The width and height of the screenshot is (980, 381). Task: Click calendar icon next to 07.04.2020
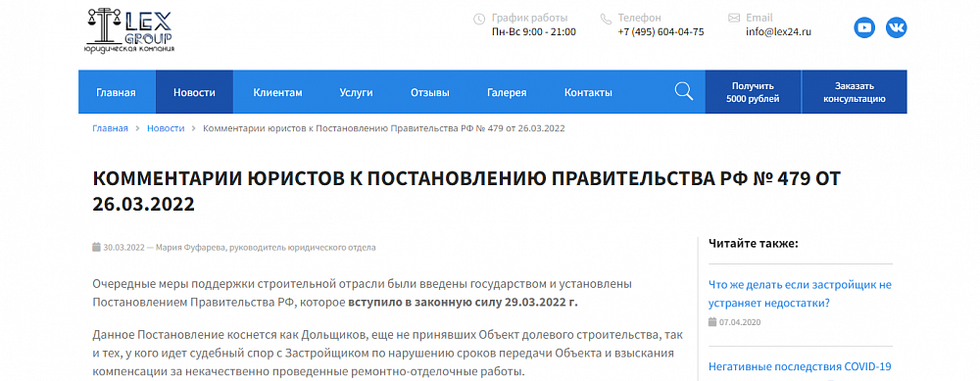click(x=712, y=322)
